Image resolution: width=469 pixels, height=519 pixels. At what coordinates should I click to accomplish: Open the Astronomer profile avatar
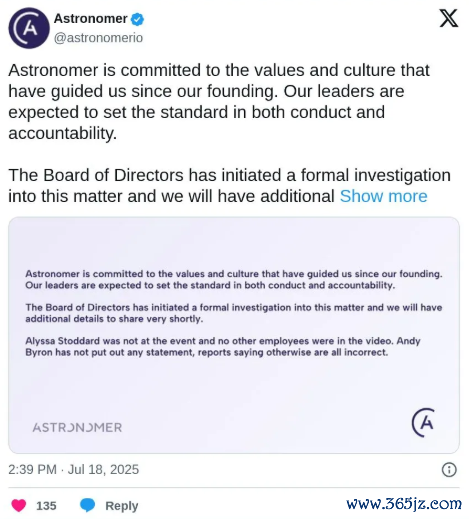tap(29, 28)
